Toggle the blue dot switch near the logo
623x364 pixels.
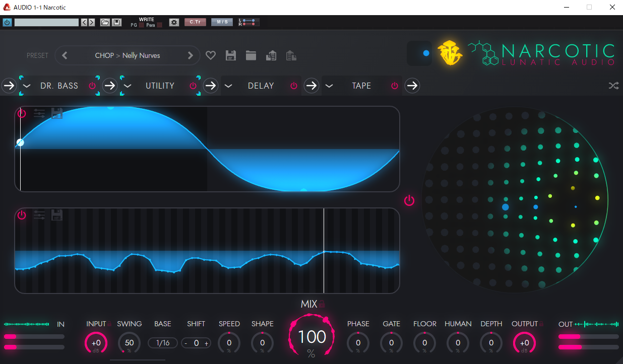419,53
